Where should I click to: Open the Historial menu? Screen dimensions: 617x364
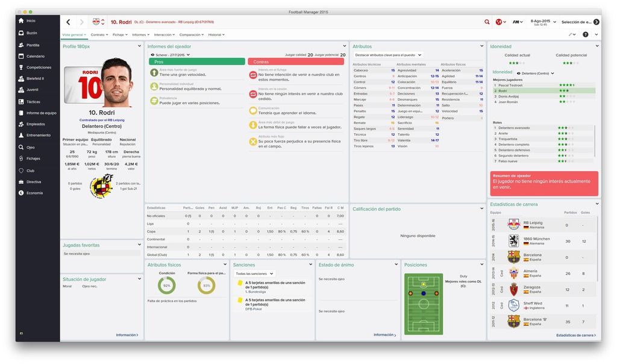pos(216,35)
